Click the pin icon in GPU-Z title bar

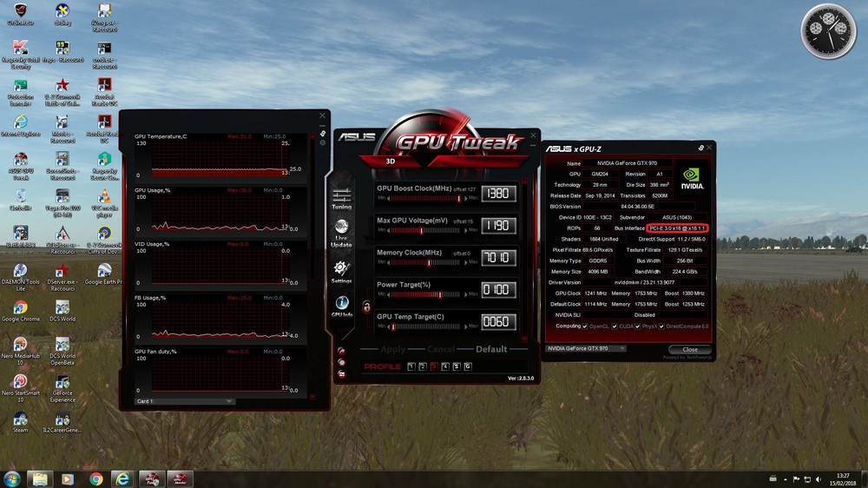tap(700, 148)
